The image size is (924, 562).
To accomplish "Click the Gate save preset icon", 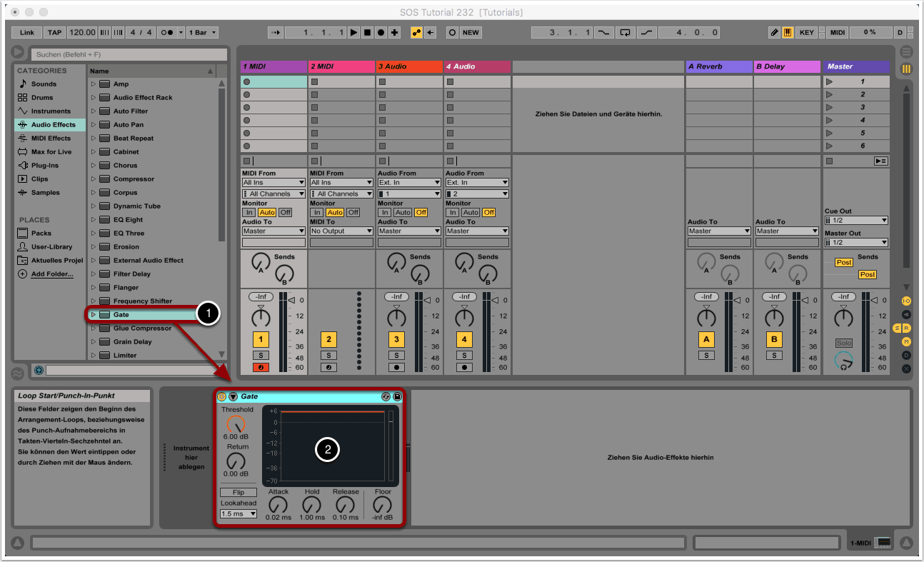I will coord(398,396).
